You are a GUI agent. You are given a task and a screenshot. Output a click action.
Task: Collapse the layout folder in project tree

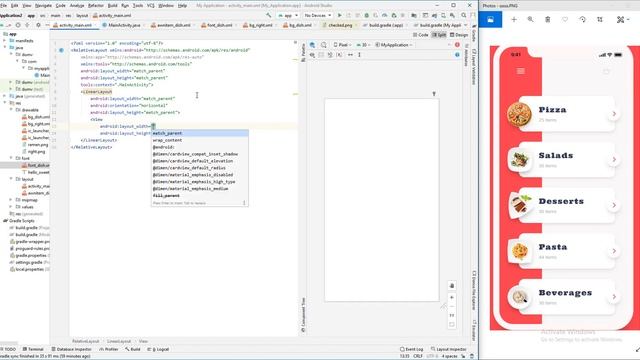click(x=11, y=179)
